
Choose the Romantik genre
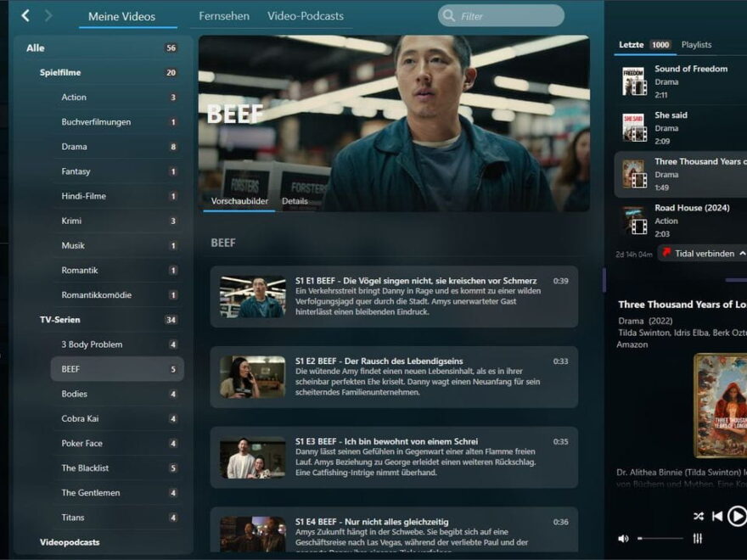click(x=117, y=271)
